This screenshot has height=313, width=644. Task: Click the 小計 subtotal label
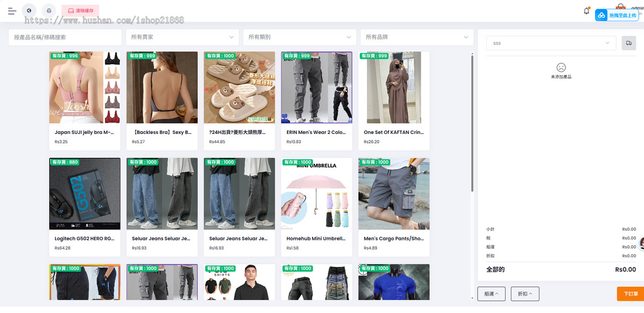pyautogui.click(x=490, y=229)
